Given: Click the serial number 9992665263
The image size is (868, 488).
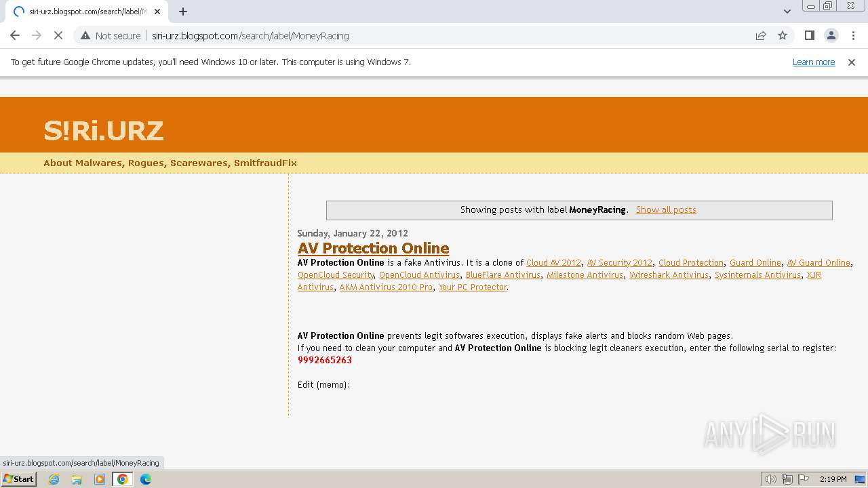Looking at the screenshot, I should (325, 360).
